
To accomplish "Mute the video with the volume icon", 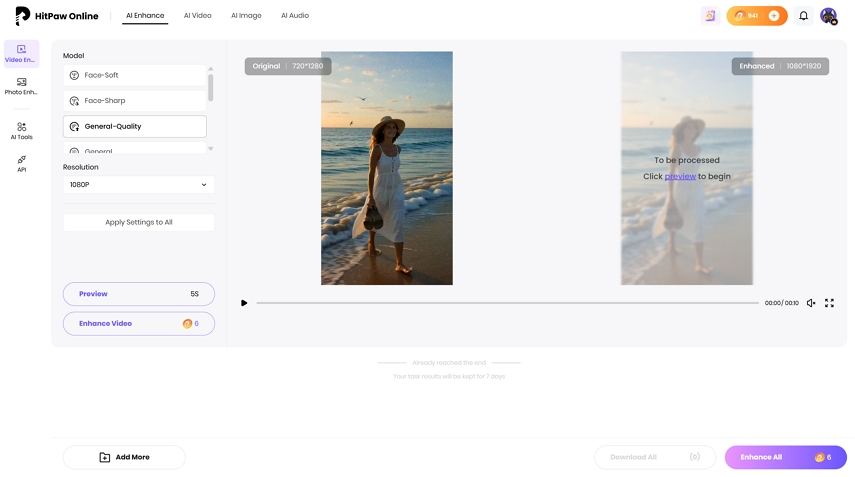I will [811, 303].
